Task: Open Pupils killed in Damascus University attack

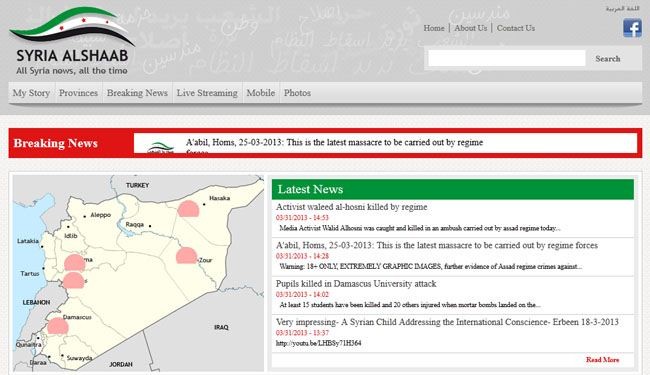Action: [x=356, y=284]
